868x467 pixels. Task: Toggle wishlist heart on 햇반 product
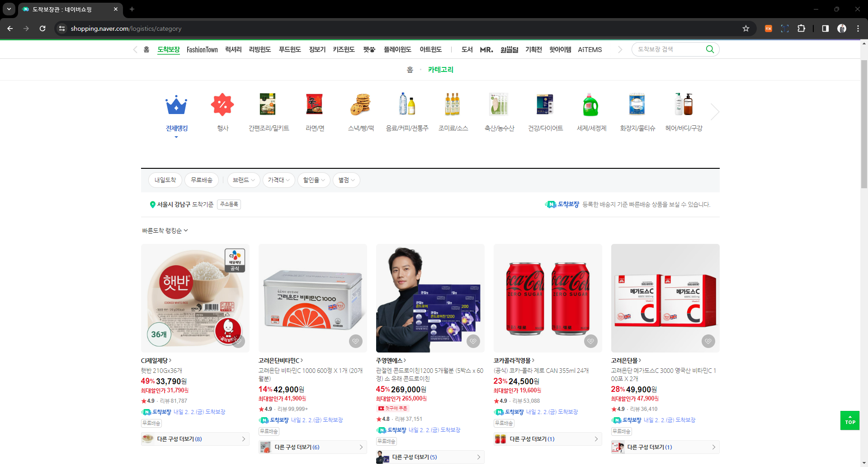click(x=238, y=341)
